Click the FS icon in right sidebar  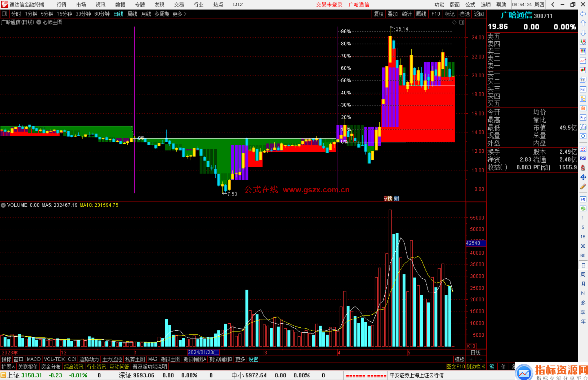(583, 199)
